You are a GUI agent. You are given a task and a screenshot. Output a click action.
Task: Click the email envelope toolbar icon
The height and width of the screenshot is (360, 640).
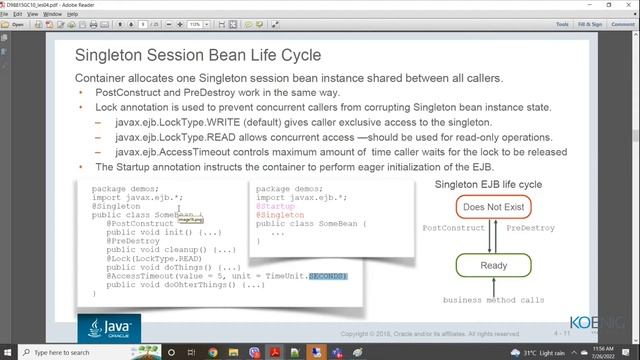[x=104, y=25]
